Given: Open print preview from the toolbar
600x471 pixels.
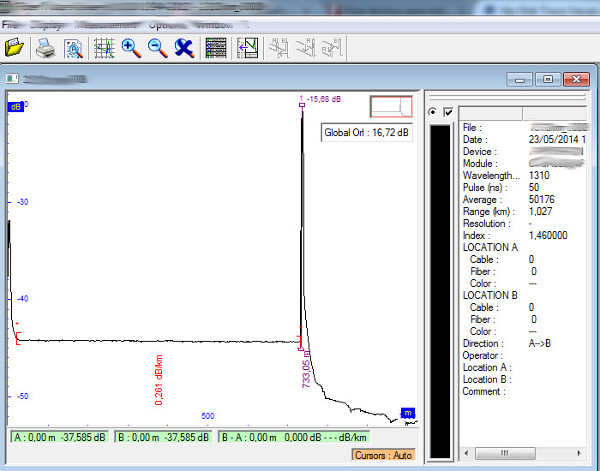Looking at the screenshot, I should pyautogui.click(x=73, y=48).
